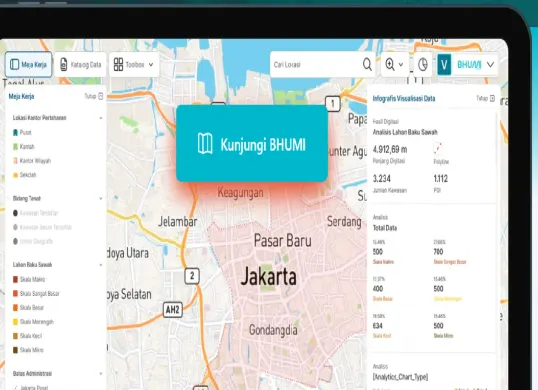The width and height of the screenshot is (538, 390).
Task: Click the Kunjungi BHUMI button
Action: (252, 143)
